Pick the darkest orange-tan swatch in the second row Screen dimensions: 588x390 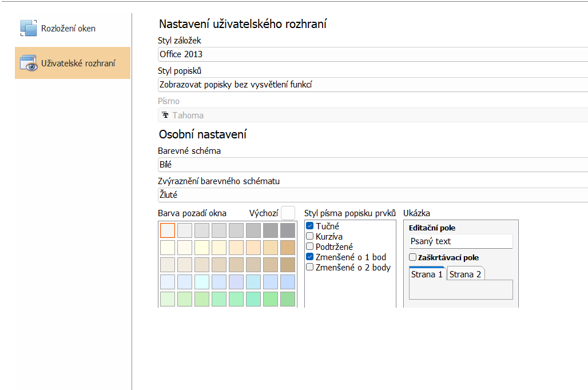point(288,248)
